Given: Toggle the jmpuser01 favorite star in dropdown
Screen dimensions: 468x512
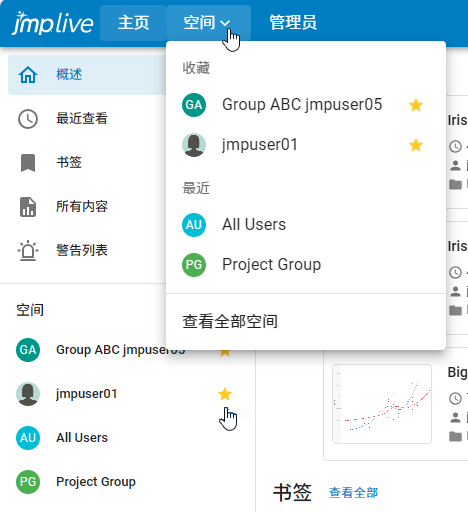Looking at the screenshot, I should (x=416, y=145).
